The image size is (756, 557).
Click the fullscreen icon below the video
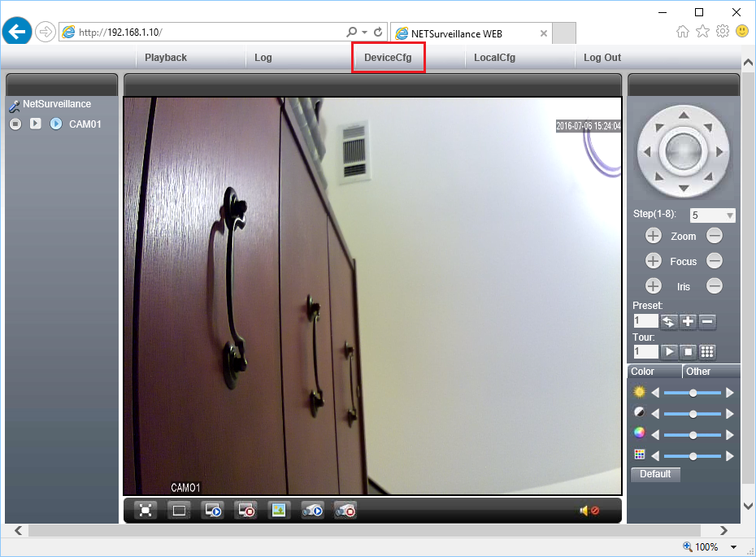pyautogui.click(x=146, y=510)
